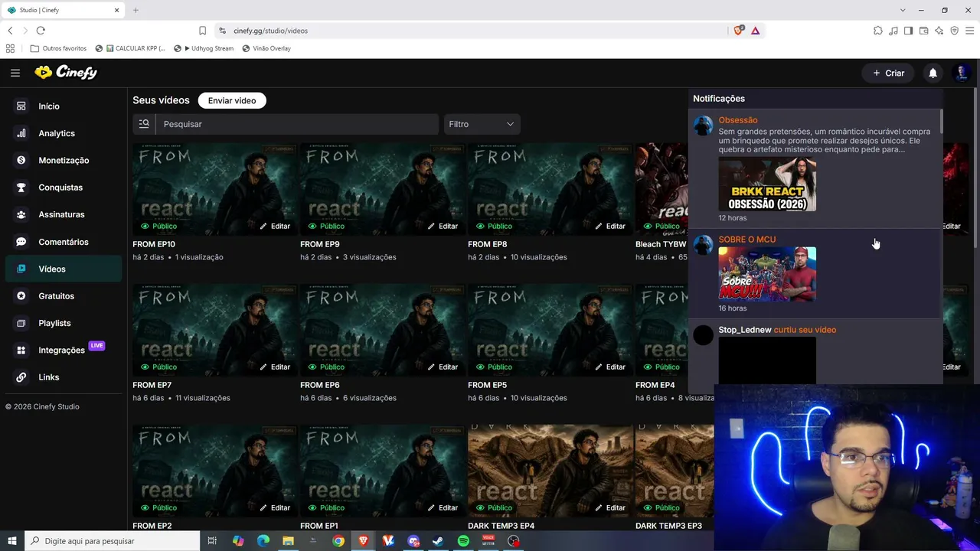Open the Brave Shields lion icon
This screenshot has height=551, width=980.
[x=738, y=31]
